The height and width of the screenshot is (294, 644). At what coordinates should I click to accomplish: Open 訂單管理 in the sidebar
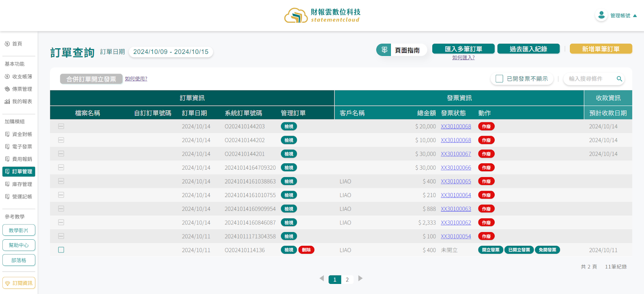(19, 172)
